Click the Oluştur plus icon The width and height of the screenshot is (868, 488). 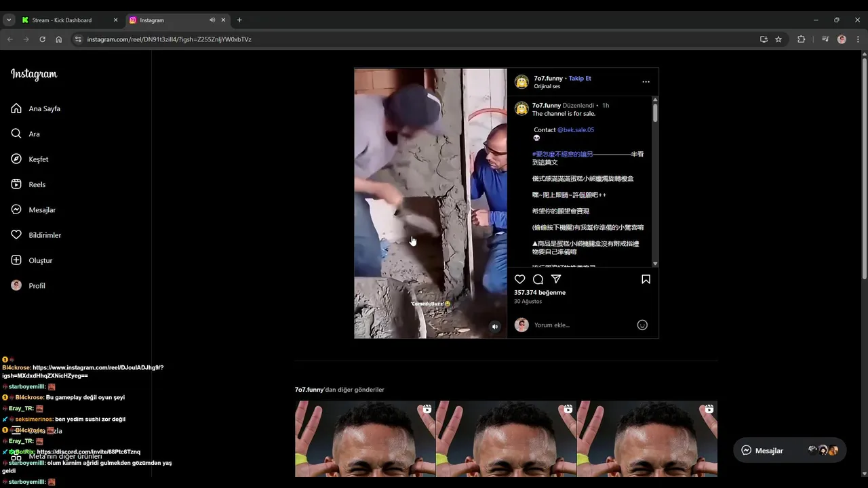coord(16,260)
